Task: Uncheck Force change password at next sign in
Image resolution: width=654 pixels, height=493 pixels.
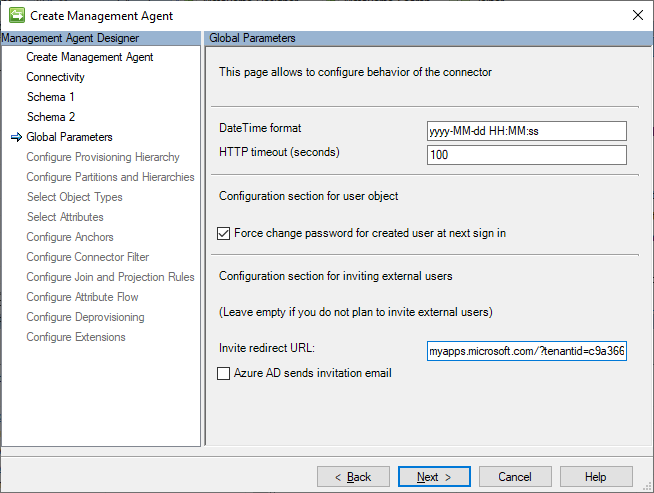Action: [224, 234]
